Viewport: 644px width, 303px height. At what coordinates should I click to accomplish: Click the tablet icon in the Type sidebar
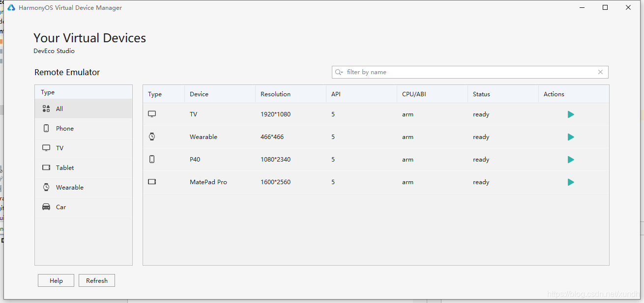46,167
